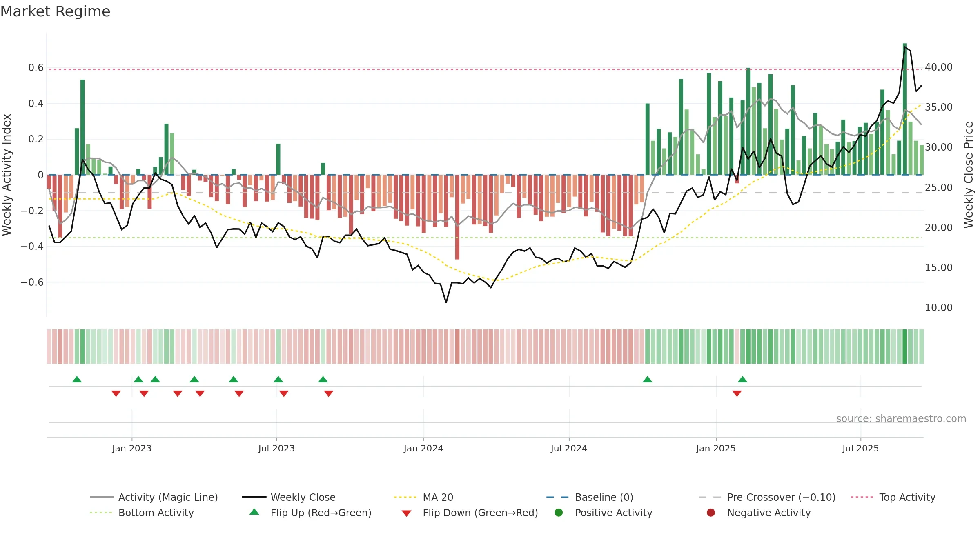Click the flip-down marker just after Jan 2025
Viewport: 980px width, 551px height.
(737, 393)
